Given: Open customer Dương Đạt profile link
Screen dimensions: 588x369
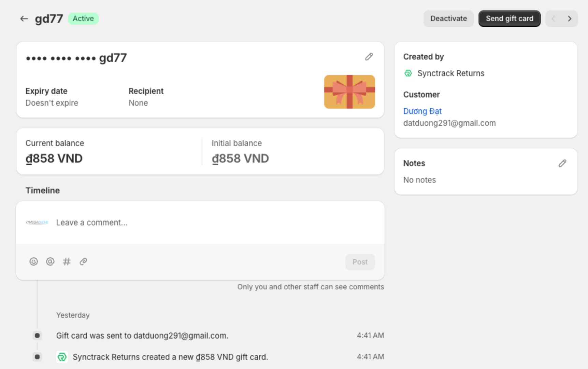Looking at the screenshot, I should point(422,111).
